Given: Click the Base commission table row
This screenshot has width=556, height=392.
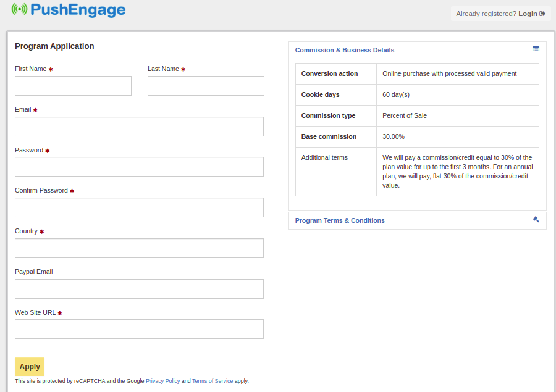Looking at the screenshot, I should pyautogui.click(x=417, y=136).
